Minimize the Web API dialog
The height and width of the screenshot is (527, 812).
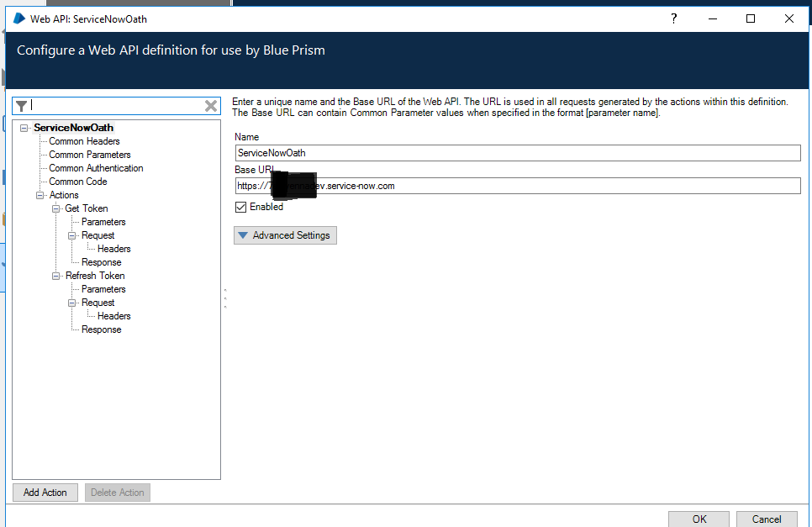713,18
